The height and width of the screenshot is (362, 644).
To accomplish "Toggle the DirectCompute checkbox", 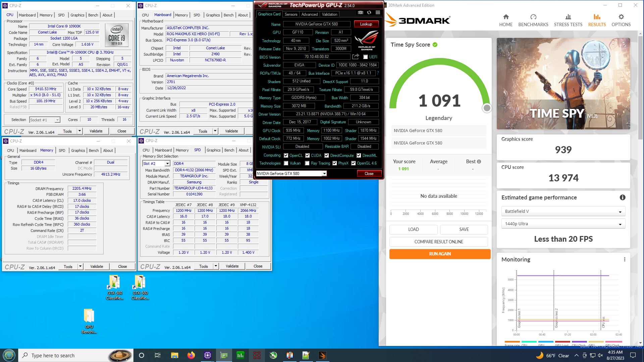I will (327, 156).
